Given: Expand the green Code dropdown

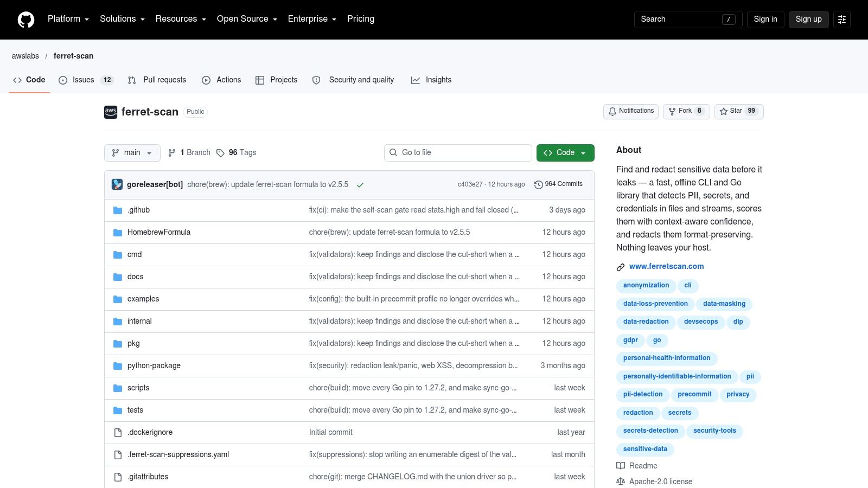Looking at the screenshot, I should pos(565,153).
